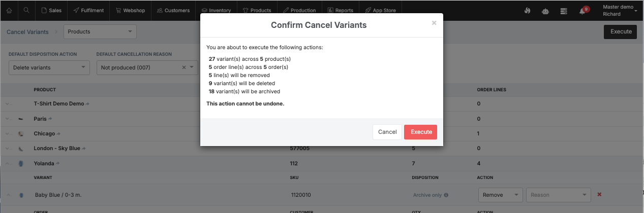The height and width of the screenshot is (213, 644).
Task: Collapse the Yolanda product row
Action: [x=8, y=164]
